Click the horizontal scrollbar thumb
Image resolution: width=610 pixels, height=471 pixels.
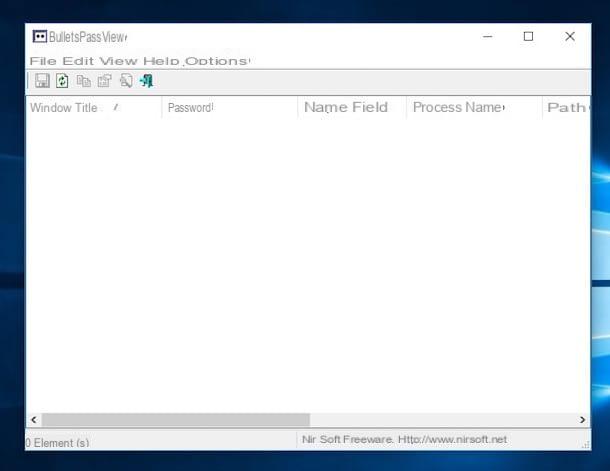click(176, 420)
